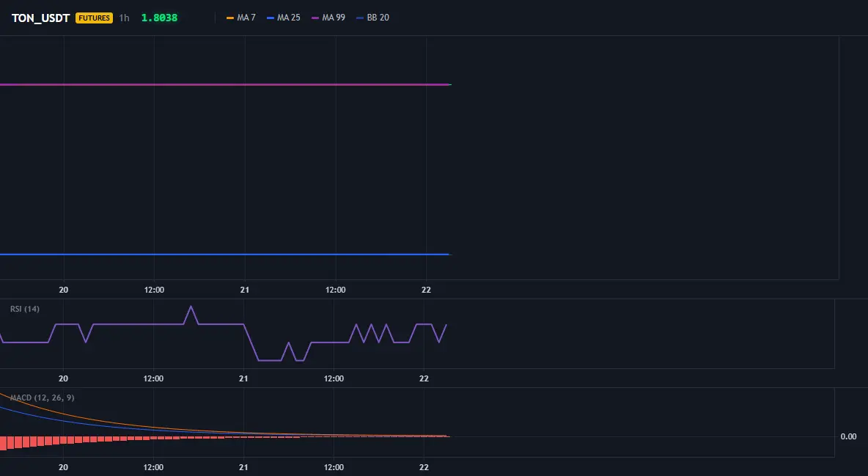The image size is (868, 476).
Task: Click the '20' date label under RSI panel
Action: click(64, 378)
